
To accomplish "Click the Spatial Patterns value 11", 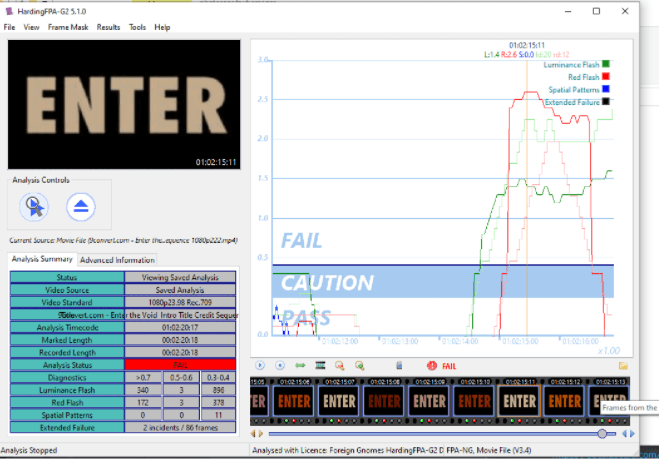I will [x=218, y=415].
